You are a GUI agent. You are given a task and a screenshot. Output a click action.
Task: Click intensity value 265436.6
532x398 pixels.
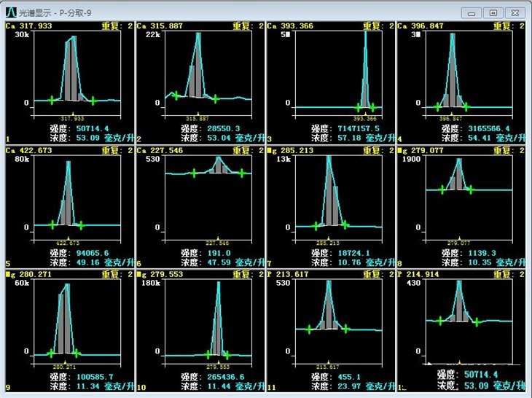pyautogui.click(x=226, y=377)
